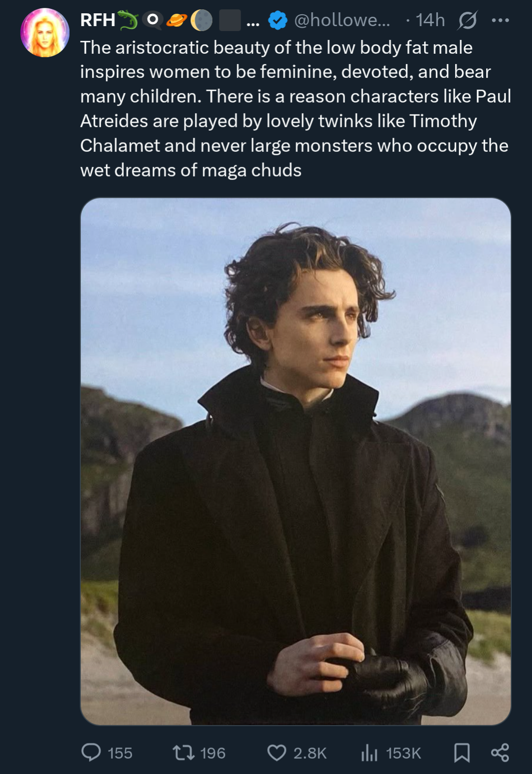Screen dimensions: 532x774
Task: Open the author's profile avatar
Action: pyautogui.click(x=45, y=33)
